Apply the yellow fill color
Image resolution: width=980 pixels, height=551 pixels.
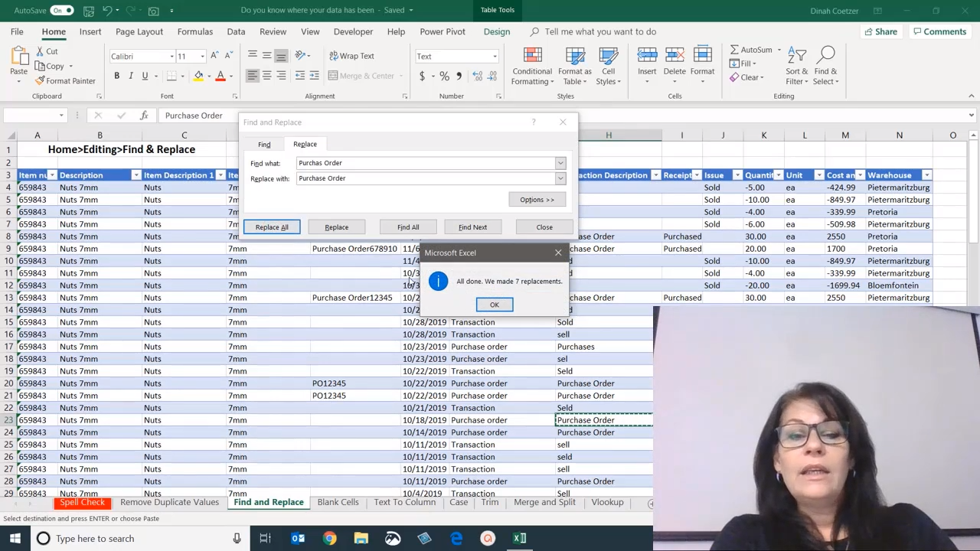pos(198,76)
